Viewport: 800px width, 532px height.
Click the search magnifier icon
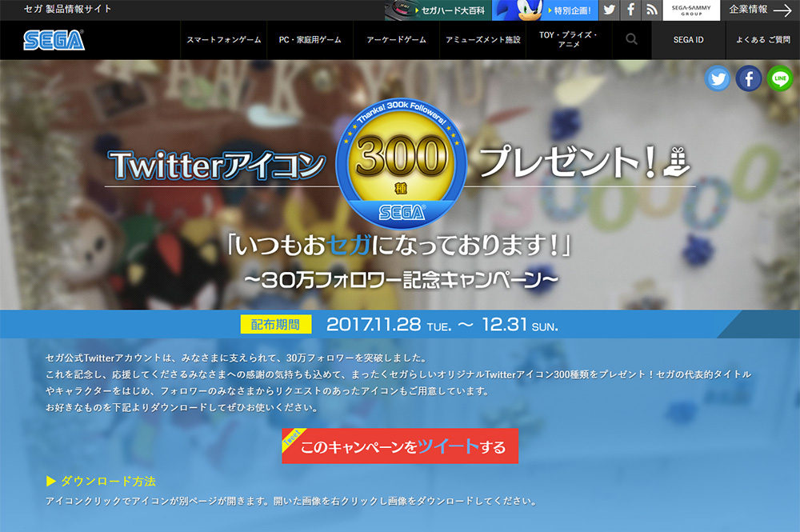632,39
